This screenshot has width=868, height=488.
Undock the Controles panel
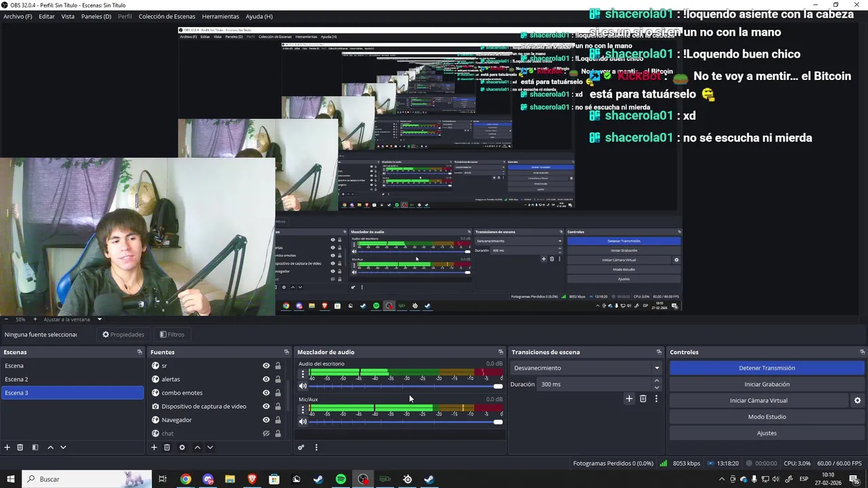point(862,352)
